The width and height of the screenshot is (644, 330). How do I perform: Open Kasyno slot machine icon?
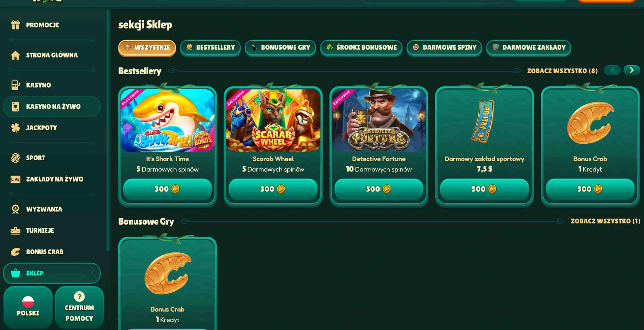tap(15, 85)
